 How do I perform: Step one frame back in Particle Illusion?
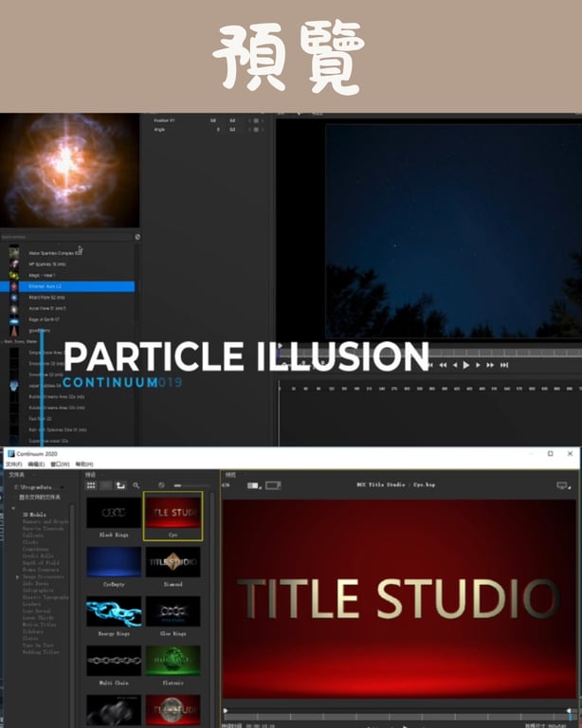pos(455,365)
